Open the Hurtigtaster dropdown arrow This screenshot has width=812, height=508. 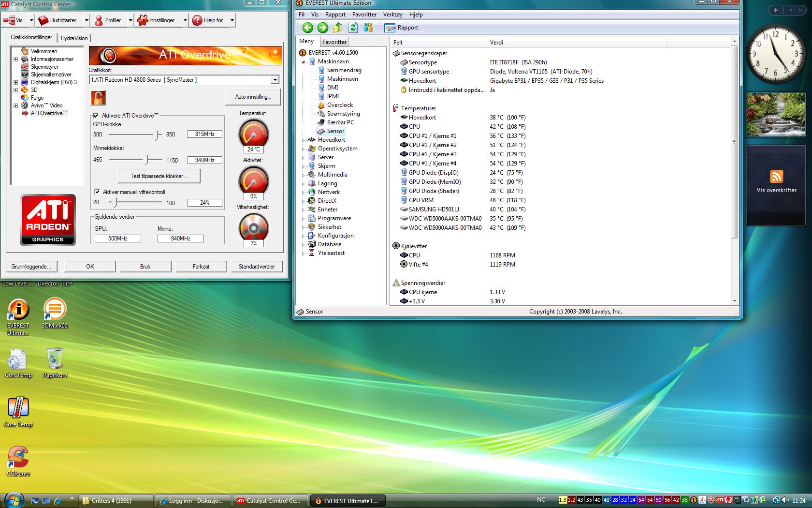click(87, 20)
